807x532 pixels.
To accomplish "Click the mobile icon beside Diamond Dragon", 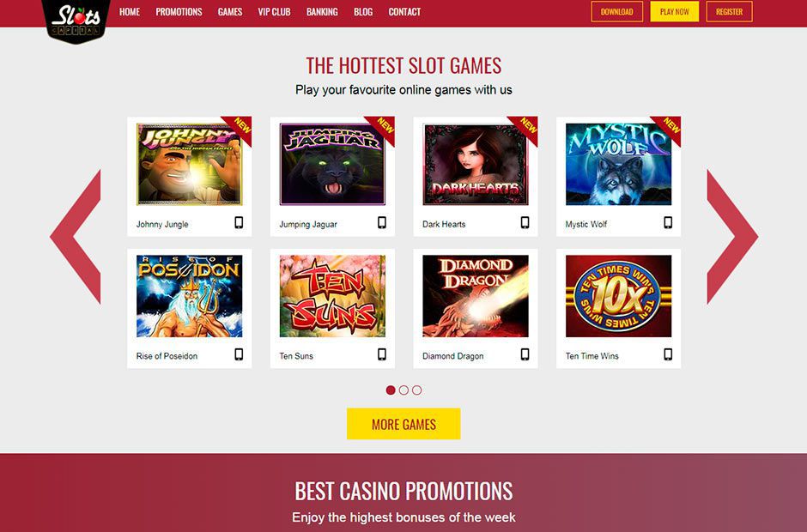I will (525, 354).
